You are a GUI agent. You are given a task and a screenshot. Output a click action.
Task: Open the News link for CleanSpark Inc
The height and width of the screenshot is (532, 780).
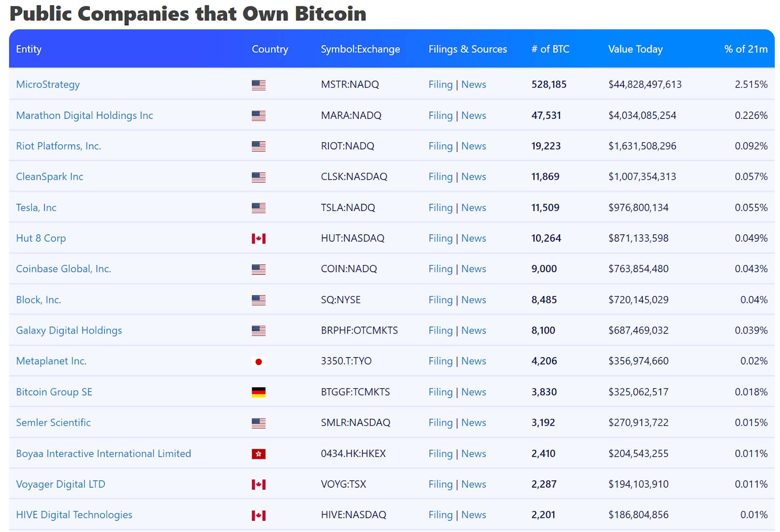(x=473, y=177)
